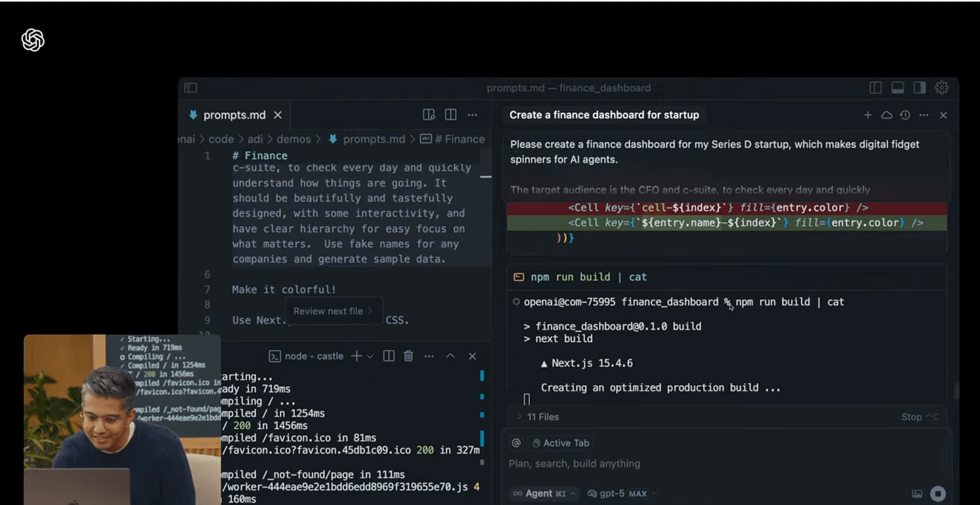The height and width of the screenshot is (505, 980).
Task: Split the terminal pane
Action: (x=388, y=356)
